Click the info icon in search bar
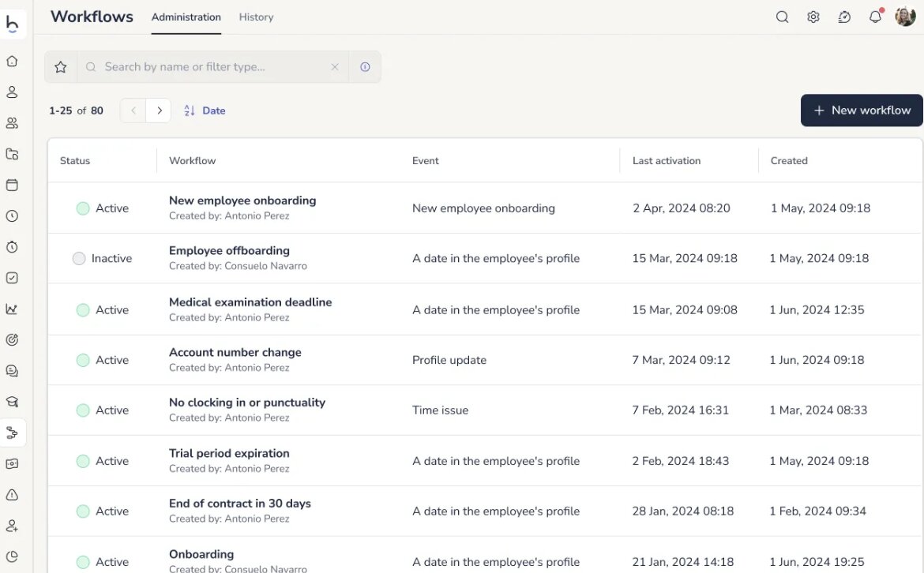Screen dimensions: 924x573 pyautogui.click(x=365, y=67)
